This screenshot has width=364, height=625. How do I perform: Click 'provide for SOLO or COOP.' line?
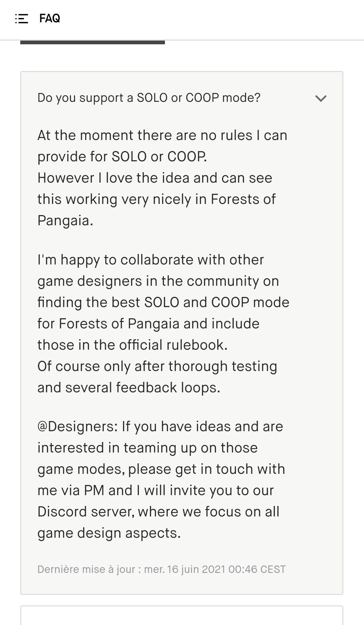tap(122, 157)
